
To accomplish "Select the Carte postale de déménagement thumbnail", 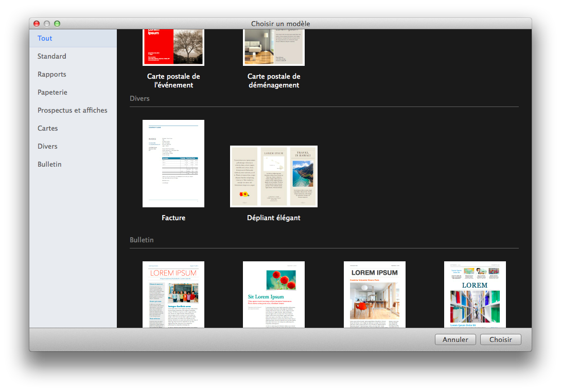I will pos(273,48).
